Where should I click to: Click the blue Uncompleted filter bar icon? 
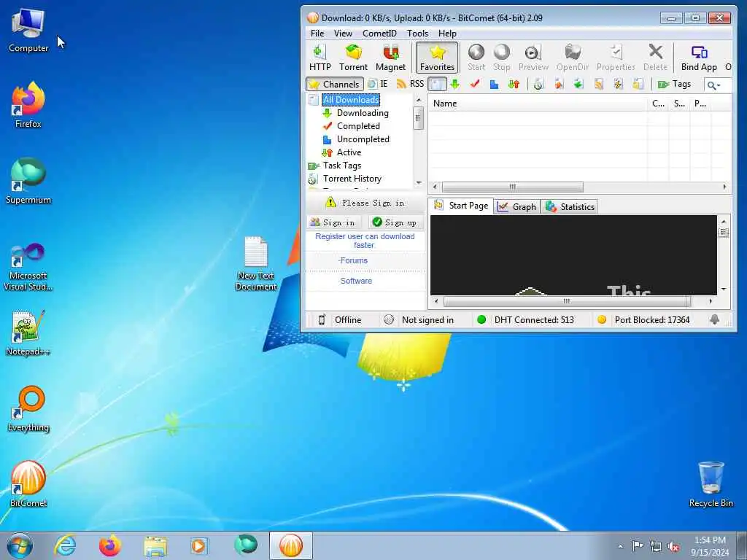pos(494,85)
